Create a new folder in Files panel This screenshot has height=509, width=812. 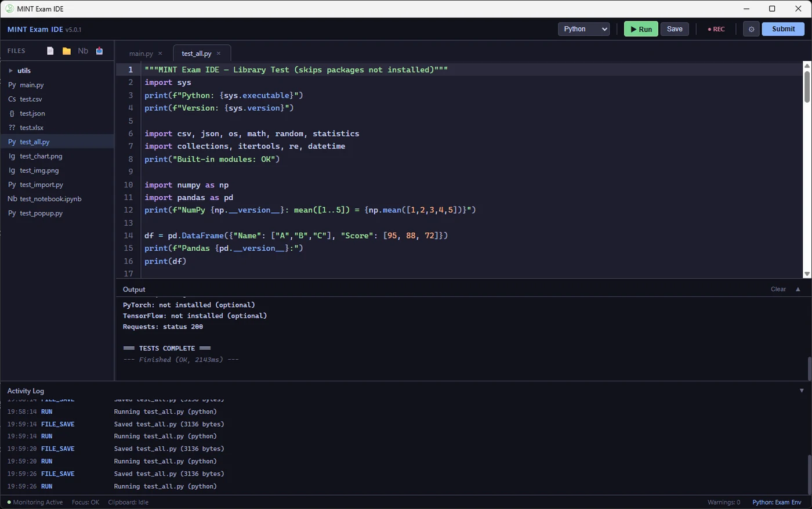click(x=67, y=51)
